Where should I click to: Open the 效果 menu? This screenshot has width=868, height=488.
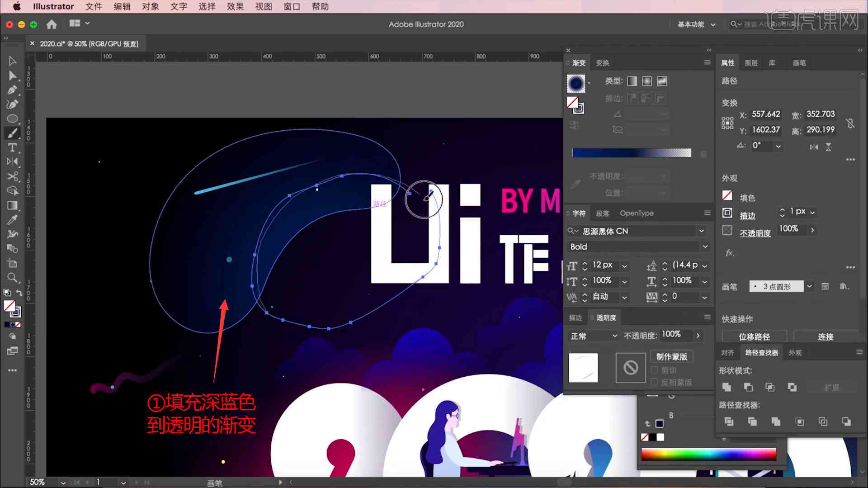point(235,6)
